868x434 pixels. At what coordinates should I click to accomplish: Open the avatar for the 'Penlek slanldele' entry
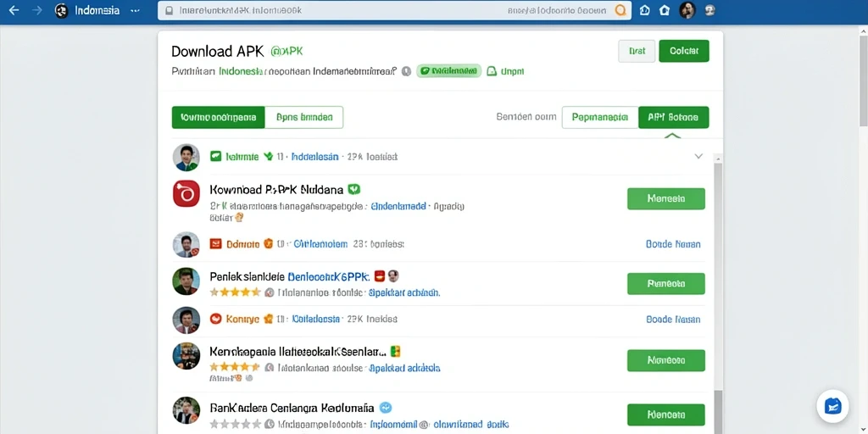click(x=186, y=281)
